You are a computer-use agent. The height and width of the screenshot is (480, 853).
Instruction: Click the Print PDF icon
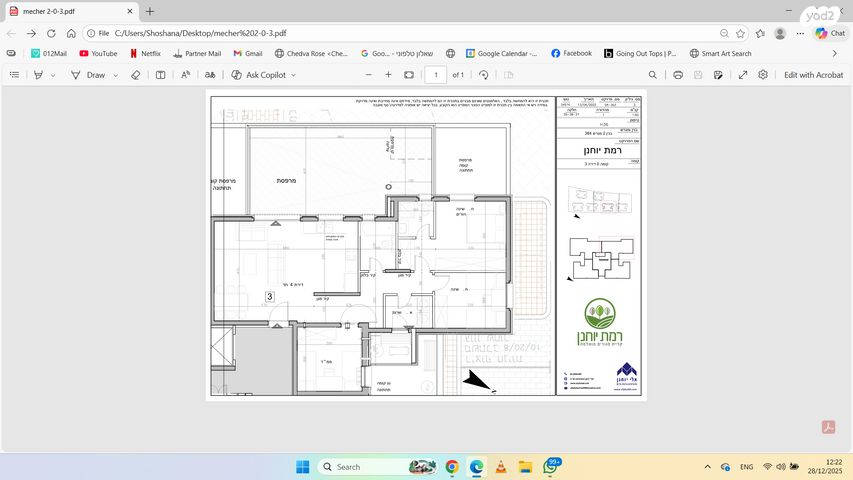(678, 75)
